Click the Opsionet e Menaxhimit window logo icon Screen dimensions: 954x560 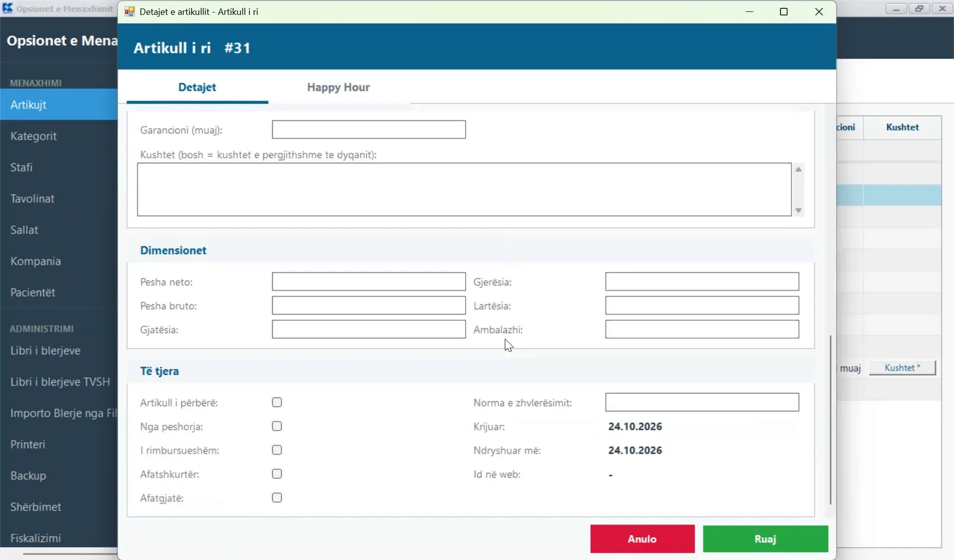point(7,8)
